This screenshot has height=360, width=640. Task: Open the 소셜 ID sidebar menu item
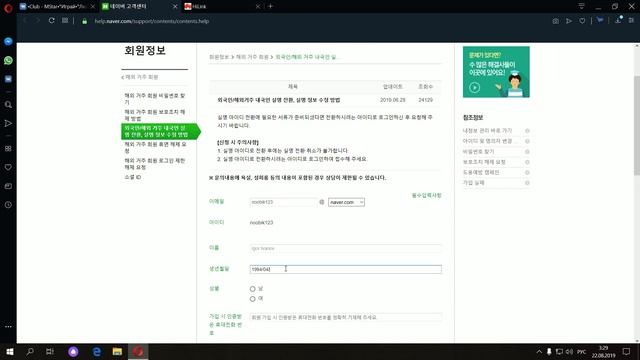[133, 177]
